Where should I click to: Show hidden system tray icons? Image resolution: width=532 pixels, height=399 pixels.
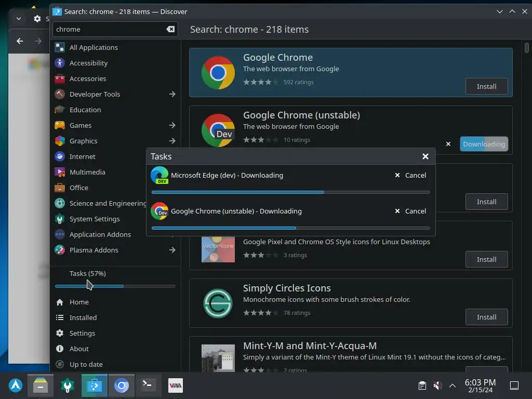[453, 386]
